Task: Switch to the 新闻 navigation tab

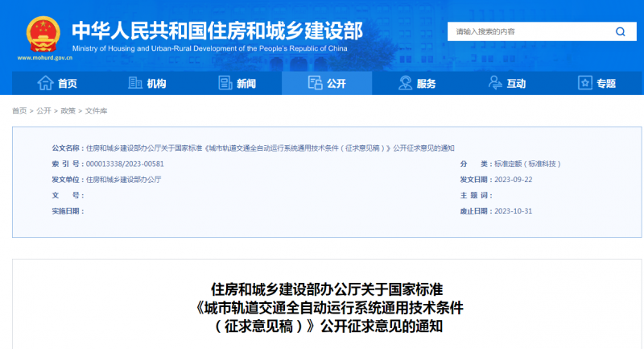Action: coord(246,84)
